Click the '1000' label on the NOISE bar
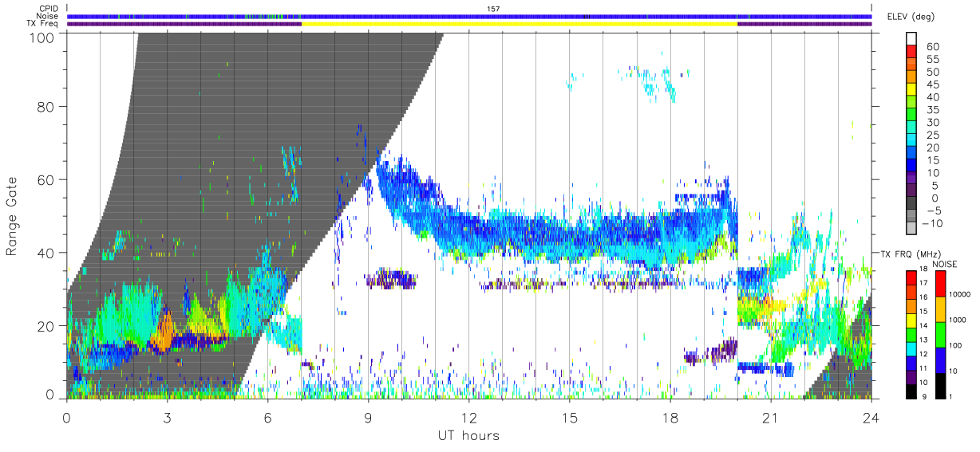The width and height of the screenshot is (980, 452). click(x=959, y=320)
